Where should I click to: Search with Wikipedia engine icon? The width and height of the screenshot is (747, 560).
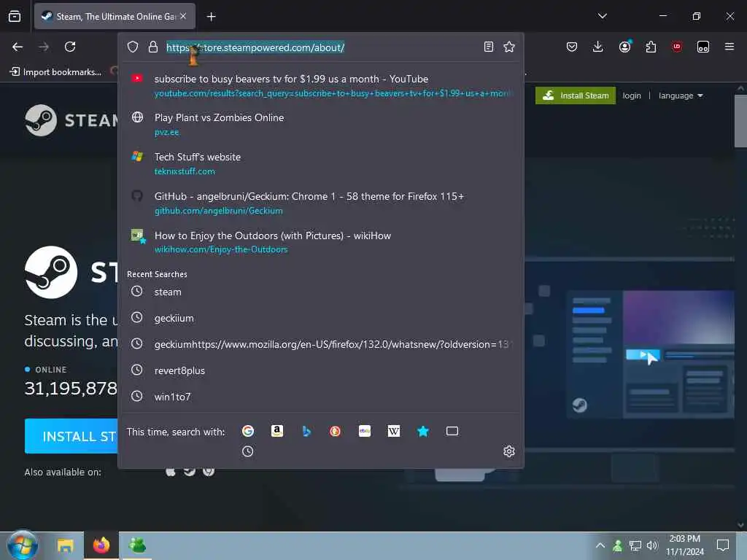point(394,431)
